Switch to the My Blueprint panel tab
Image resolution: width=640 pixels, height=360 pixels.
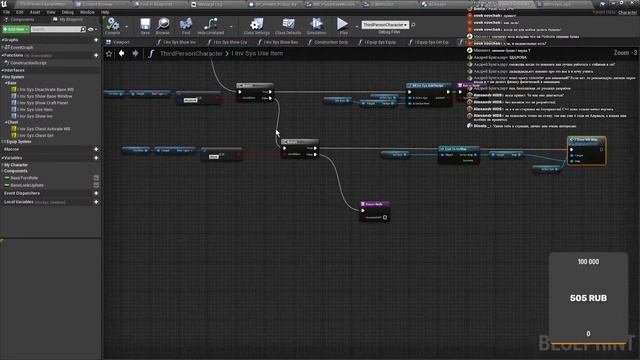[x=68, y=20]
